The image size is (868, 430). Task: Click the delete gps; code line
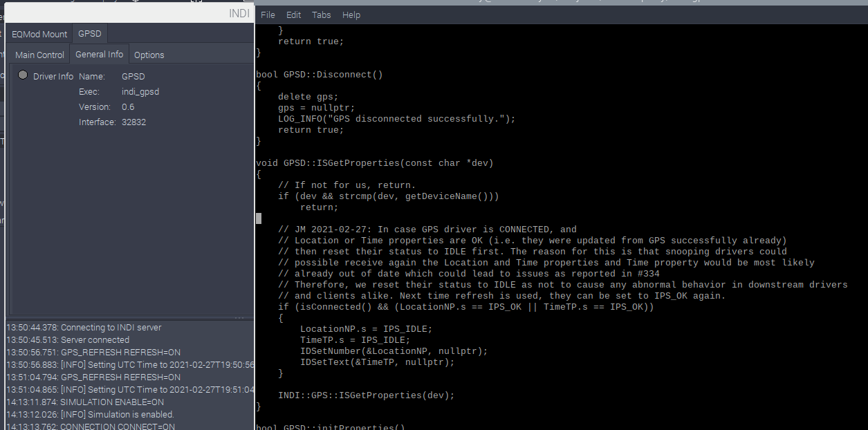pyautogui.click(x=308, y=97)
